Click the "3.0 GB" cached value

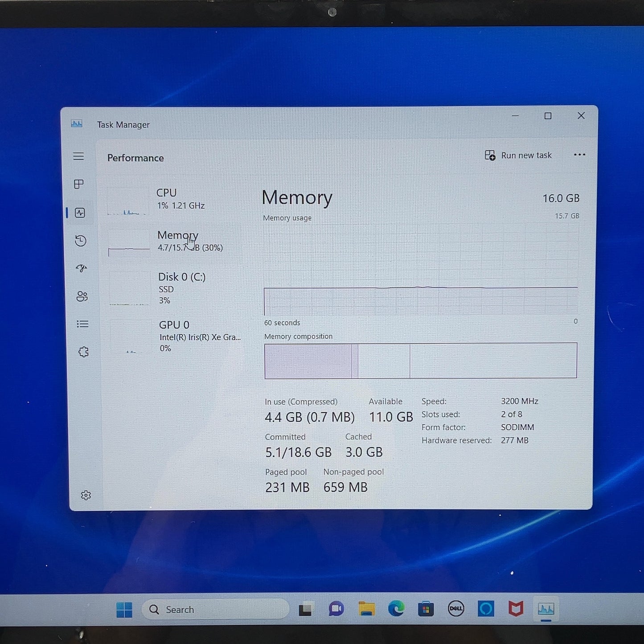click(x=364, y=452)
